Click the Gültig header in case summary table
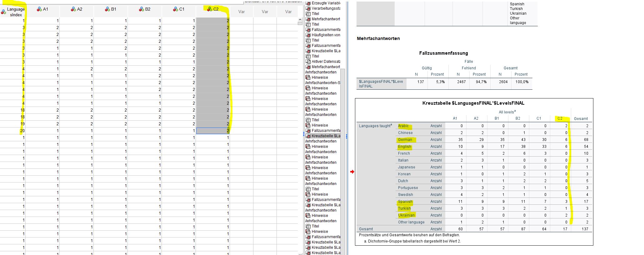644x255 pixels. coord(427,68)
